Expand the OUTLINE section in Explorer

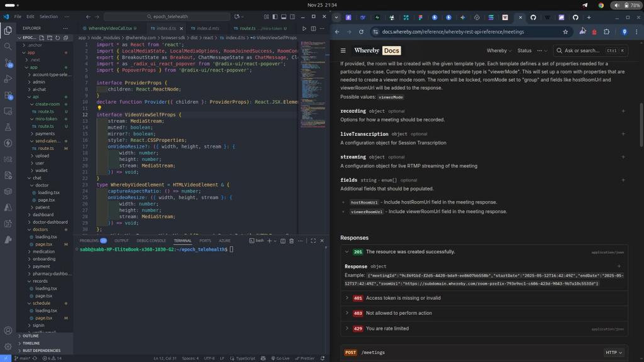coord(31,336)
